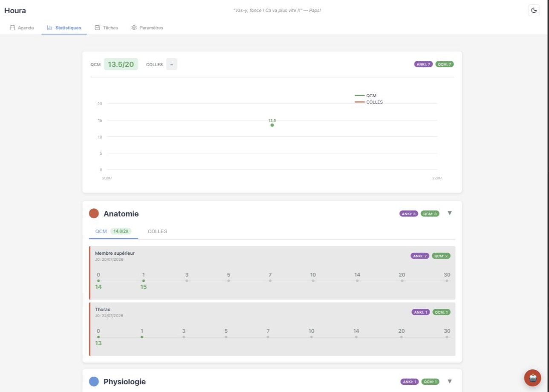The image size is (549, 392).
Task: Click the J0: 22/07/2026 date text
Action: click(109, 316)
